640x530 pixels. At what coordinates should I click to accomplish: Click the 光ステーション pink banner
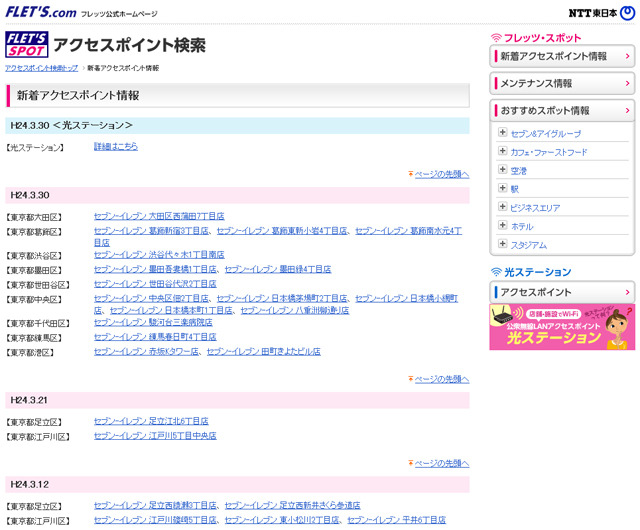click(562, 327)
